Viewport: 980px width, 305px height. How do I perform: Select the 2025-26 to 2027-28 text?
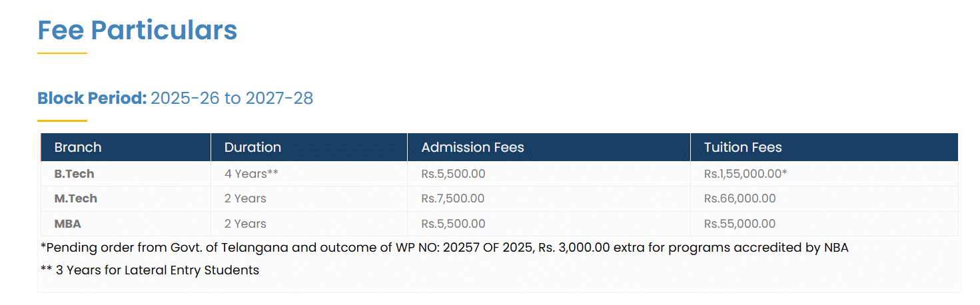[232, 99]
